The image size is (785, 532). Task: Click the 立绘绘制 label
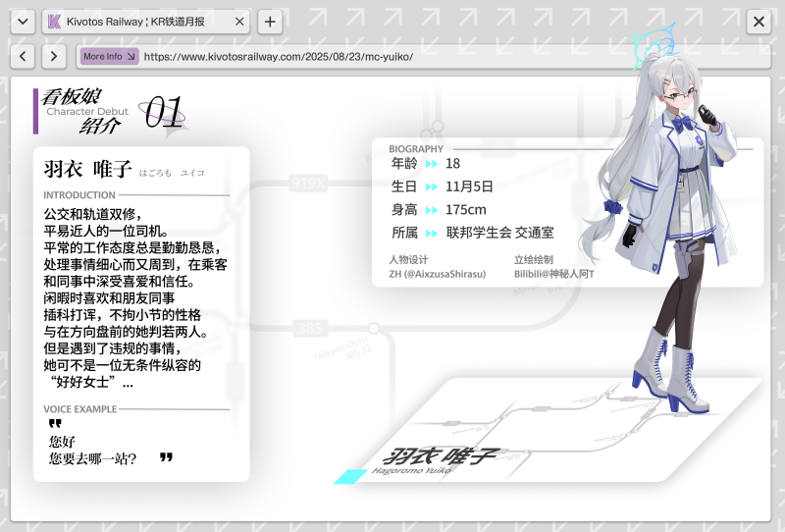click(534, 259)
